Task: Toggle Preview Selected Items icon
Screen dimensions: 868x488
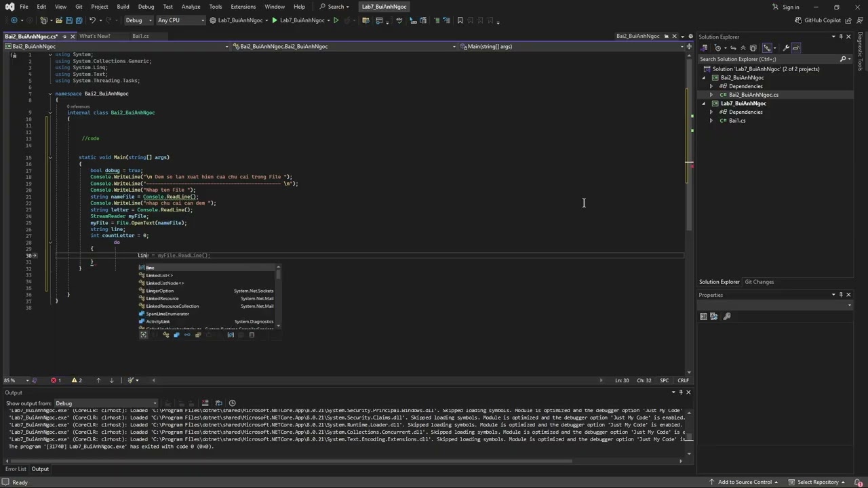Action: 796,47
